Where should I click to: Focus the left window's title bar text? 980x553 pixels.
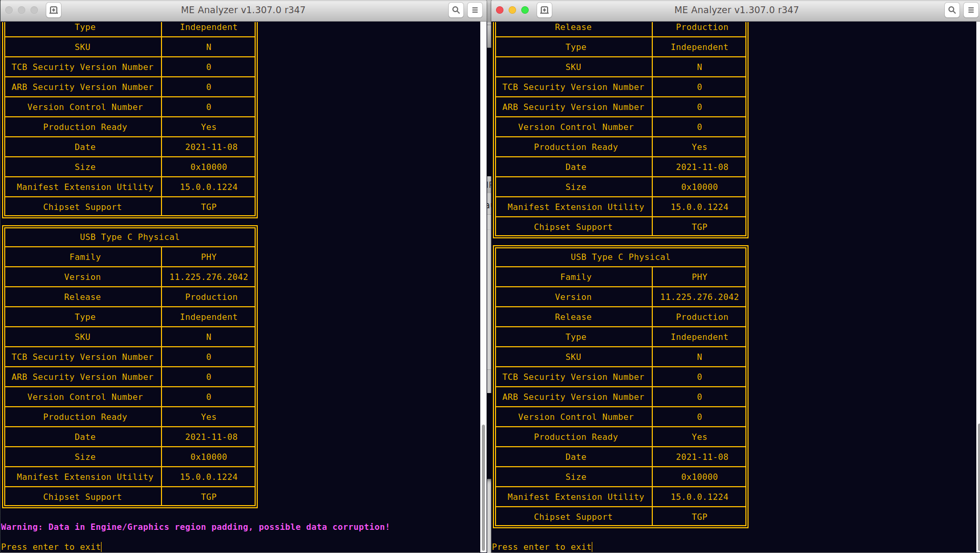243,10
